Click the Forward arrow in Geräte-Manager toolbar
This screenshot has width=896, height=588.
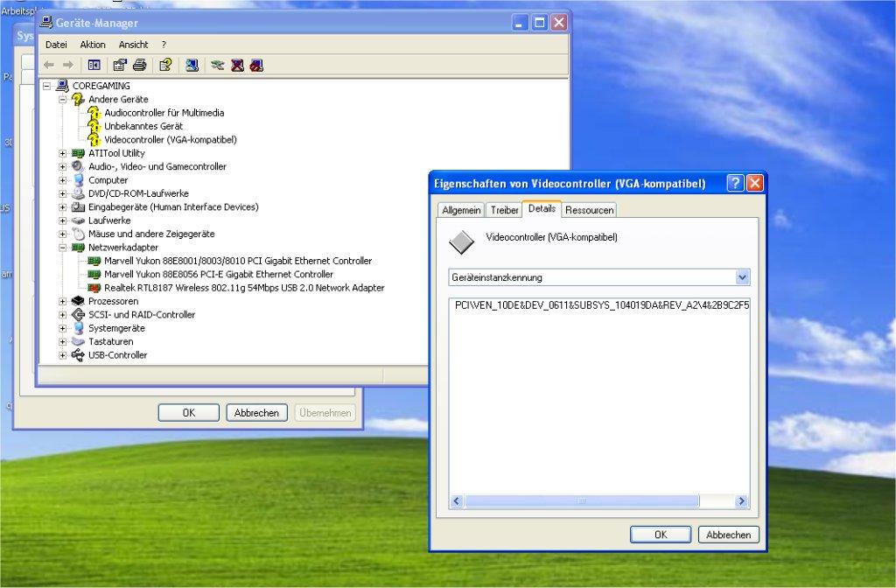click(x=68, y=65)
